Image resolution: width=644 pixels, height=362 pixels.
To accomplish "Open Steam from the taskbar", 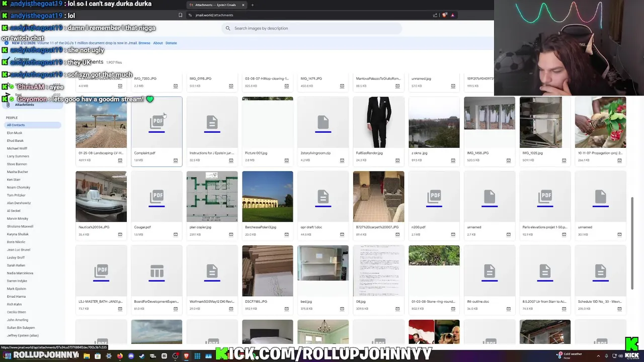I will click(x=142, y=356).
